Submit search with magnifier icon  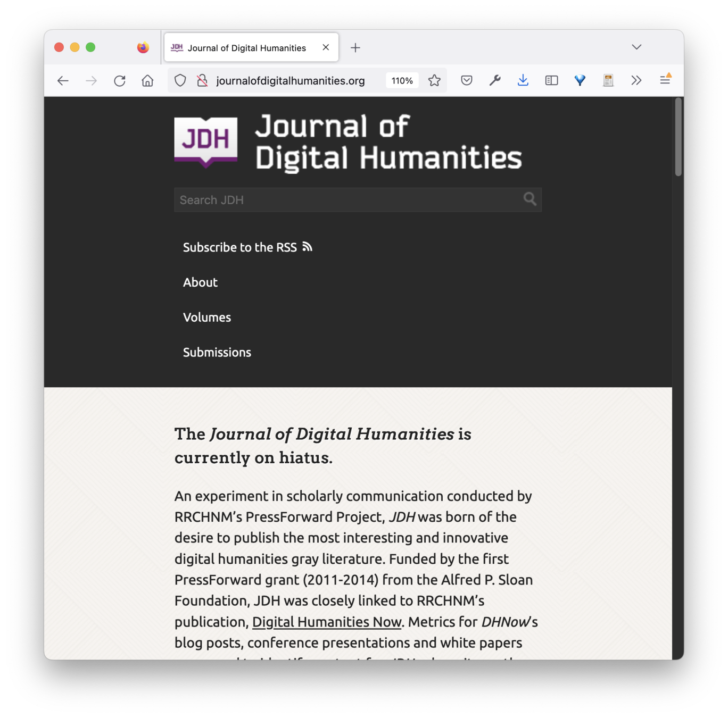coord(530,199)
